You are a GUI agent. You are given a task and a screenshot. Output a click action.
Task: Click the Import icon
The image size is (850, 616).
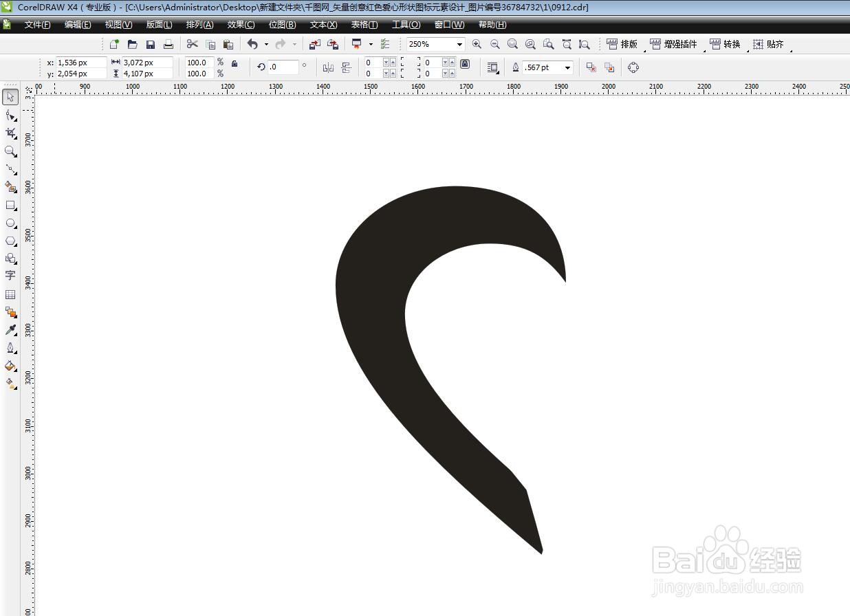click(x=314, y=44)
